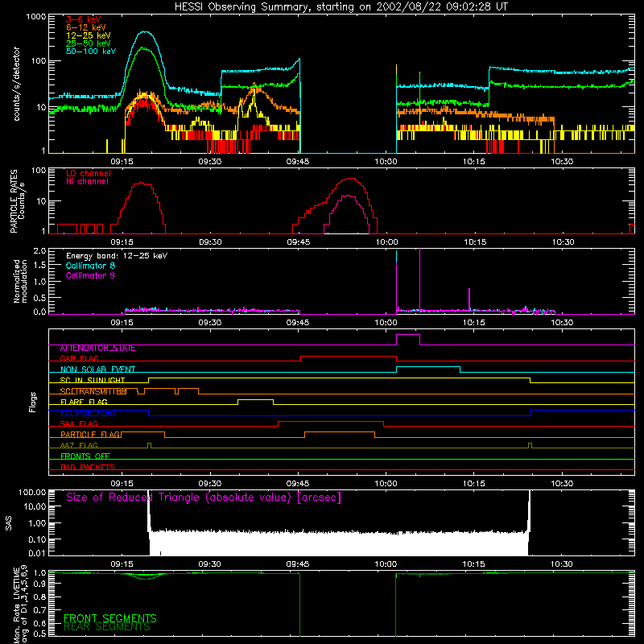Click the HI channel legend label
The height and width of the screenshot is (644, 644).
(x=87, y=182)
